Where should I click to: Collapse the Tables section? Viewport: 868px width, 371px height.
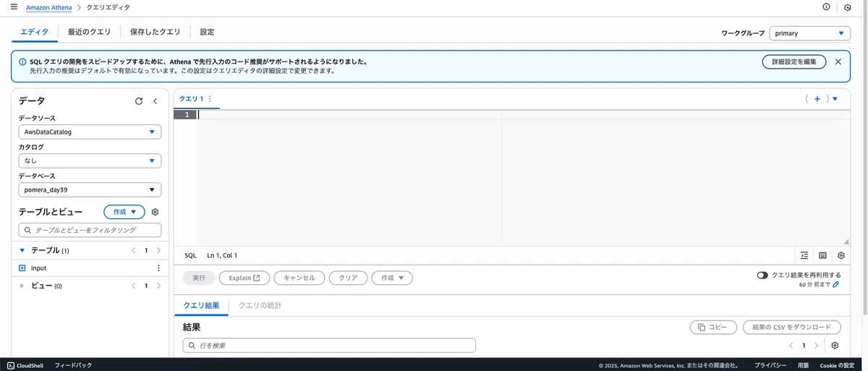[22, 250]
